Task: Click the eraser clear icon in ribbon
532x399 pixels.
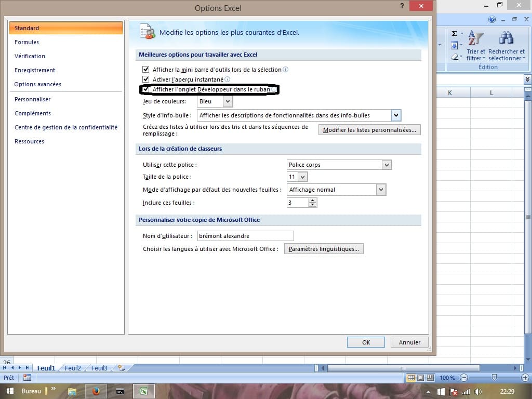Action: [455, 57]
